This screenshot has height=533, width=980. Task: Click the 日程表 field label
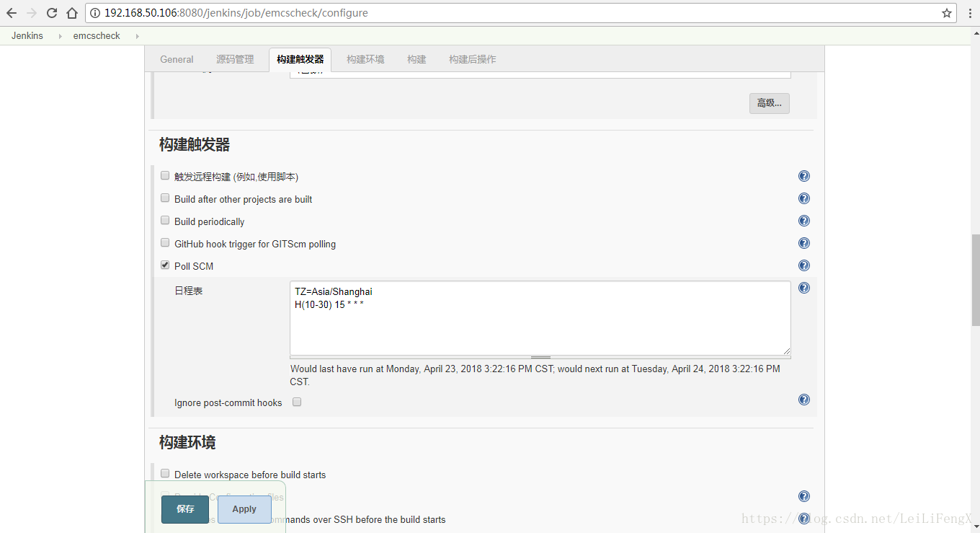(189, 291)
